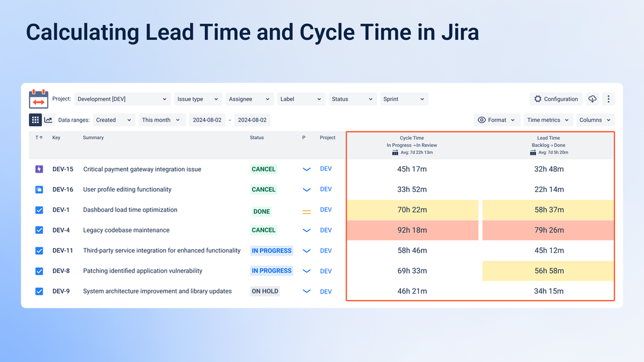
Task: Click summary 'Legacy codebase maintenance'
Action: 126,230
